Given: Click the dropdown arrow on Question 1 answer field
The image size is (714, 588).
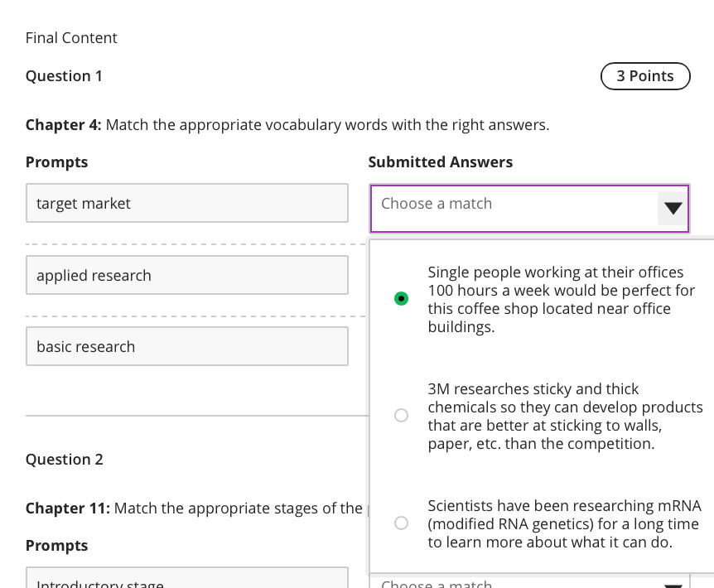Looking at the screenshot, I should 672,209.
